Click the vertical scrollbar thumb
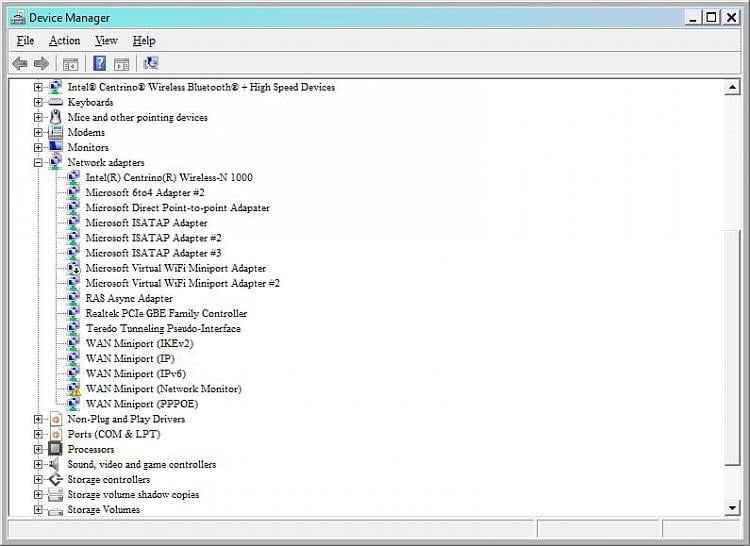The image size is (750, 546). pos(732,348)
